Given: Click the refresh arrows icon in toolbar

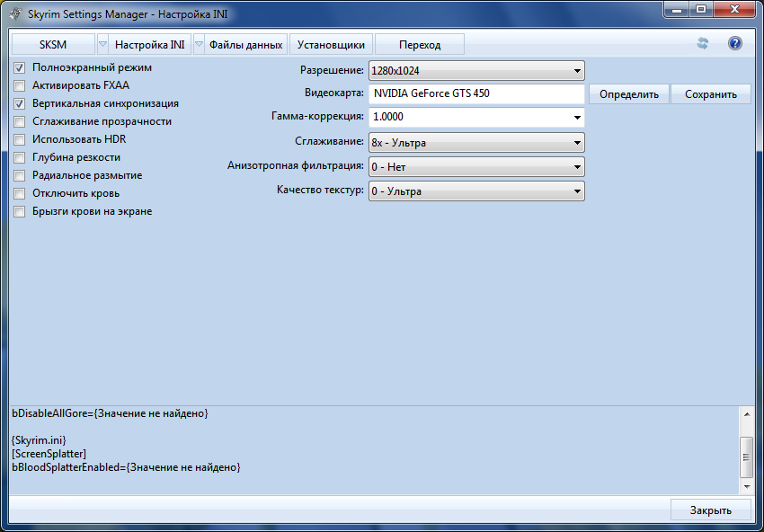Looking at the screenshot, I should click(703, 44).
